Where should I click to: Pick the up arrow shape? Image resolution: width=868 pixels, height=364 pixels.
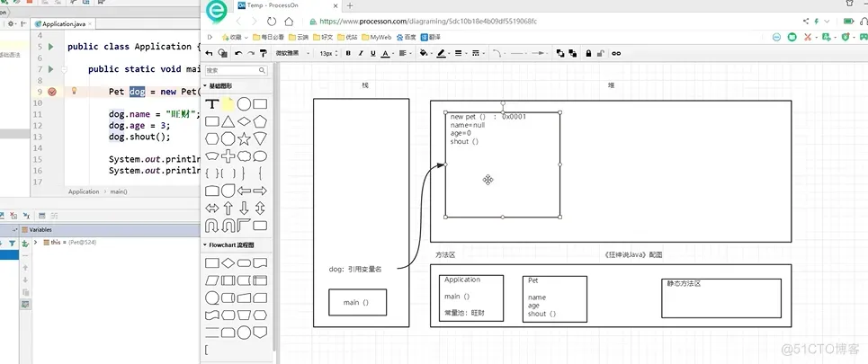(228, 209)
